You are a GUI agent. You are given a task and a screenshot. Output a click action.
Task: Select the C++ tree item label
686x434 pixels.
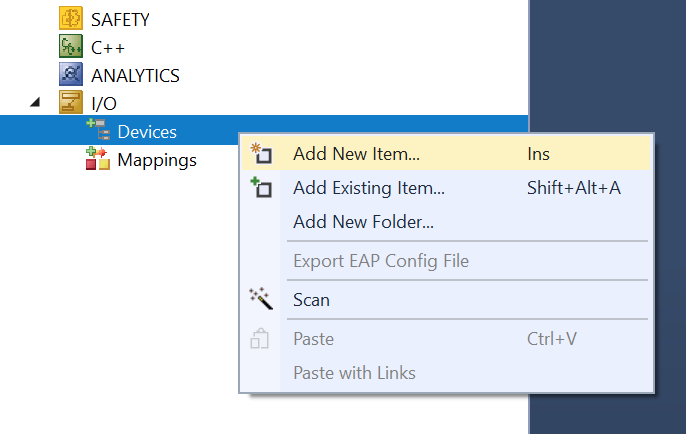(x=108, y=48)
